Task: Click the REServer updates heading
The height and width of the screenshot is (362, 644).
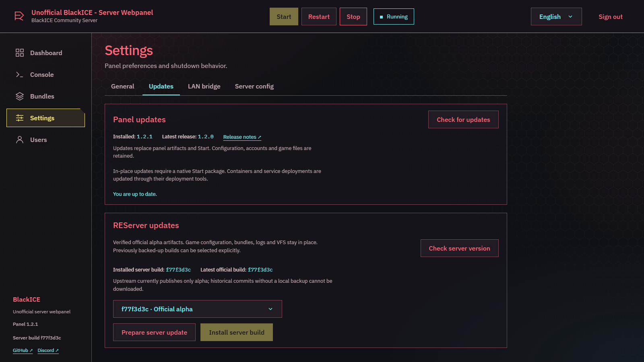Action: click(x=146, y=225)
